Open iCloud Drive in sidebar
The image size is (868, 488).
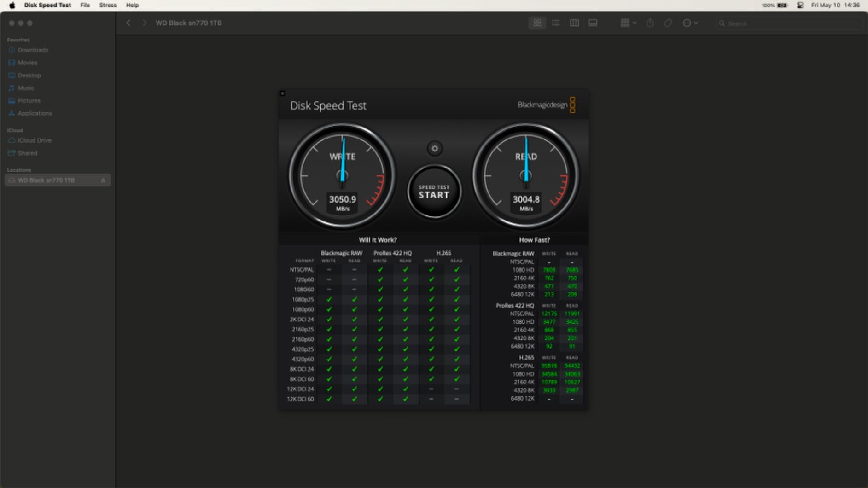(x=35, y=140)
